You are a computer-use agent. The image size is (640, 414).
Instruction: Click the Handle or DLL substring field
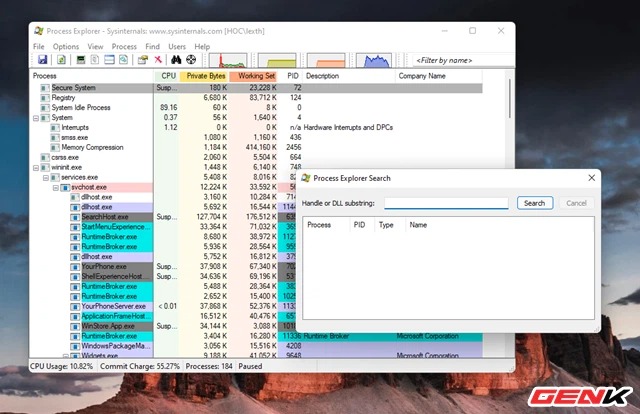(x=446, y=203)
